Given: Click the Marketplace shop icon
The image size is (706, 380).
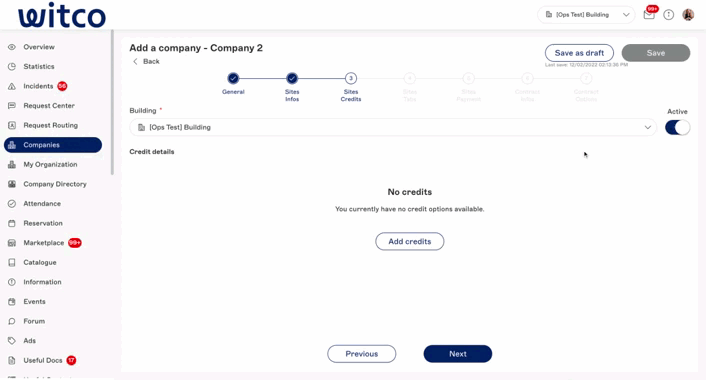Looking at the screenshot, I should tap(12, 243).
